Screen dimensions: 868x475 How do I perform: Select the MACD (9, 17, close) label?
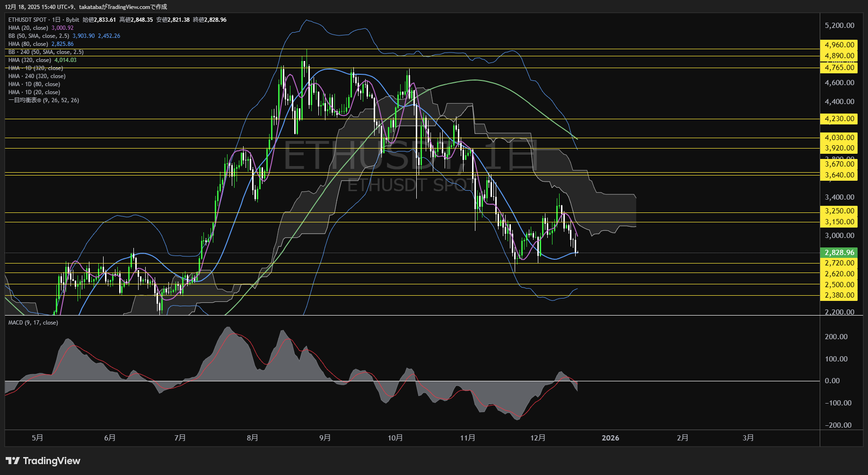pyautogui.click(x=33, y=323)
